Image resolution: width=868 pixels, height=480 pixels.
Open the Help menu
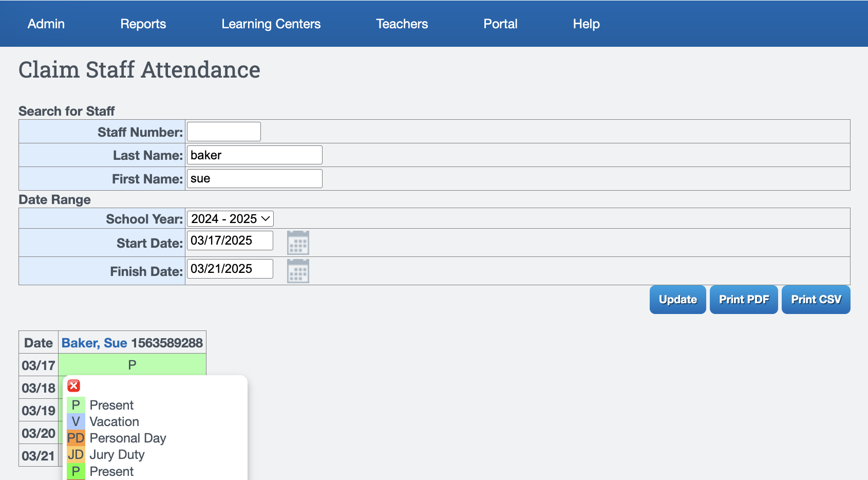click(587, 24)
